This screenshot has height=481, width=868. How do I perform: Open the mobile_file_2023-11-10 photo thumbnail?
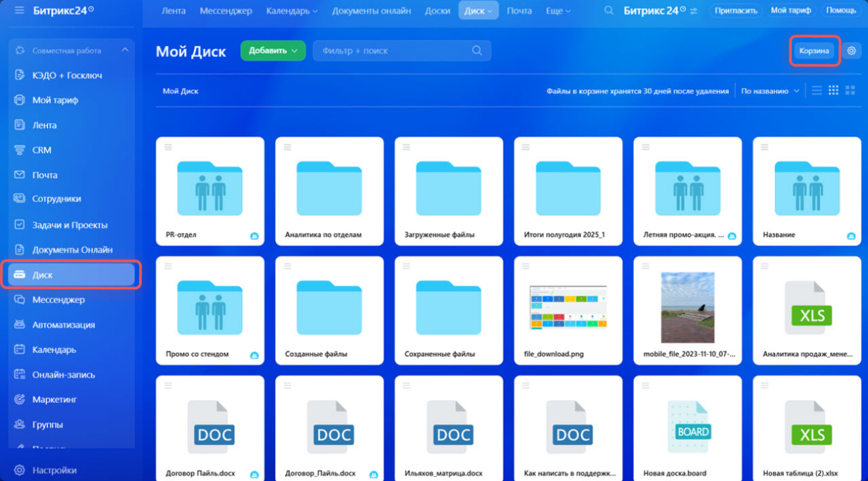688,307
